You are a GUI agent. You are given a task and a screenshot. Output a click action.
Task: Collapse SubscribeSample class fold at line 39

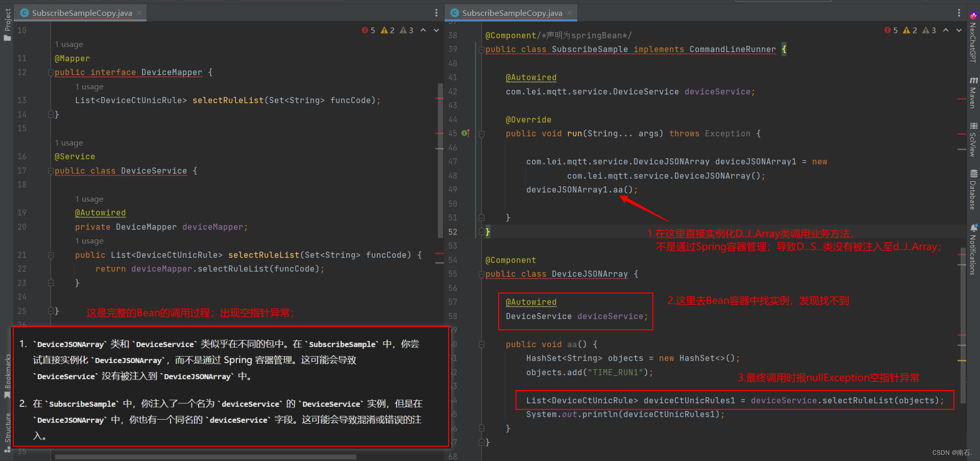coord(481,50)
